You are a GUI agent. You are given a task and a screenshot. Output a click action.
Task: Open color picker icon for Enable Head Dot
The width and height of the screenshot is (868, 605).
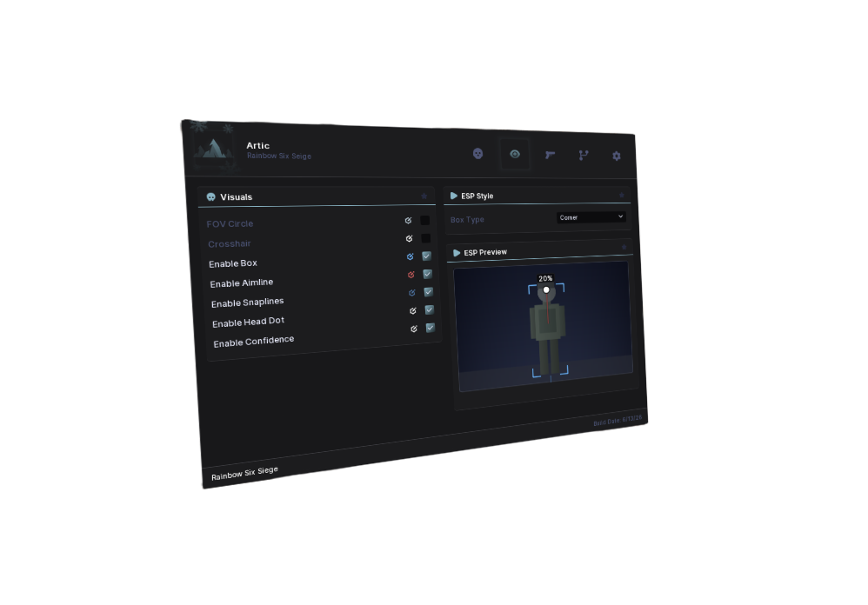click(413, 311)
